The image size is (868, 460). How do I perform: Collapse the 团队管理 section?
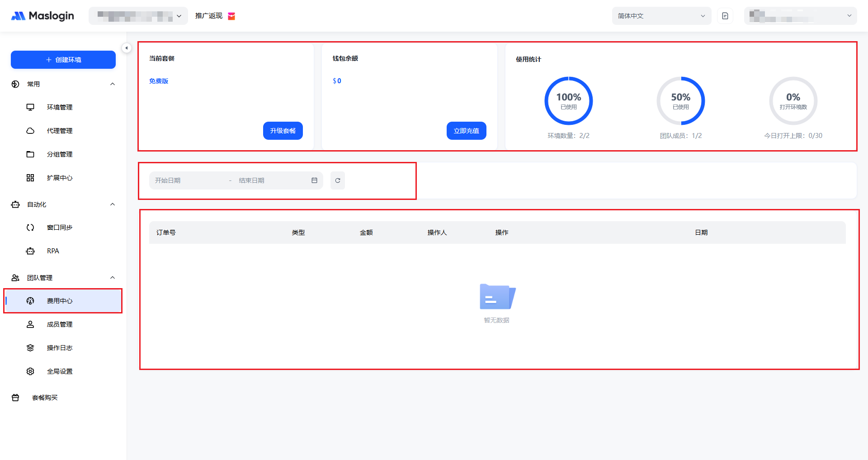(x=113, y=278)
